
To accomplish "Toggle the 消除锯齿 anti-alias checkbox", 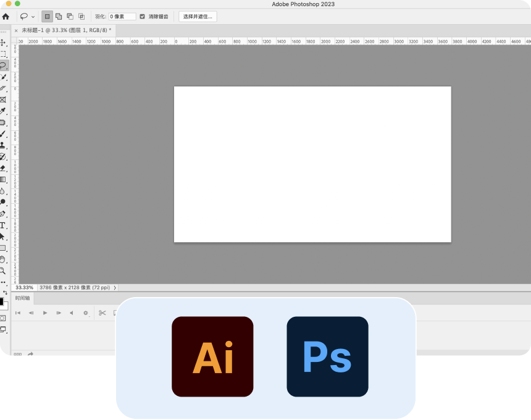I will pos(142,17).
